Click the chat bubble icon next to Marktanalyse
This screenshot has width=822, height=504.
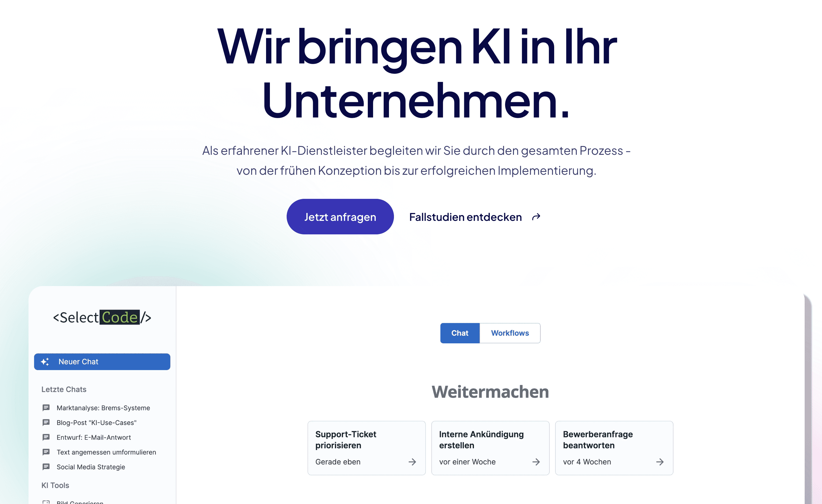pyautogui.click(x=46, y=407)
